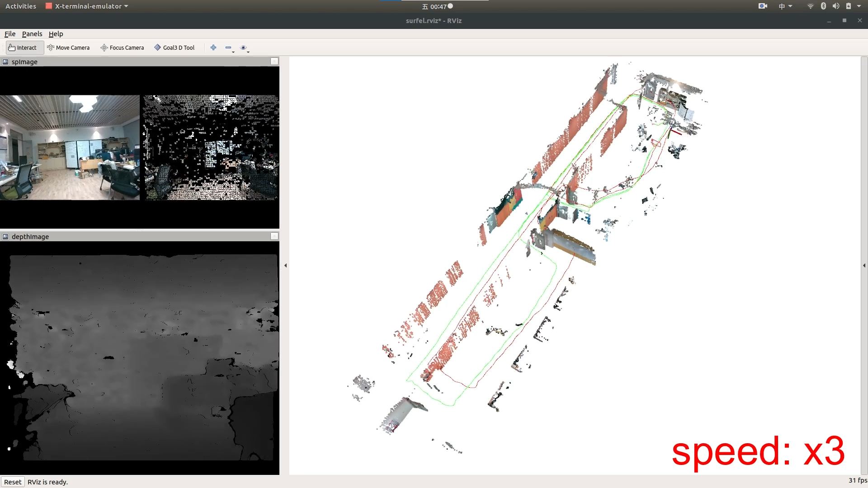
Task: Click the spImage panel header icon
Action: [x=5, y=61]
